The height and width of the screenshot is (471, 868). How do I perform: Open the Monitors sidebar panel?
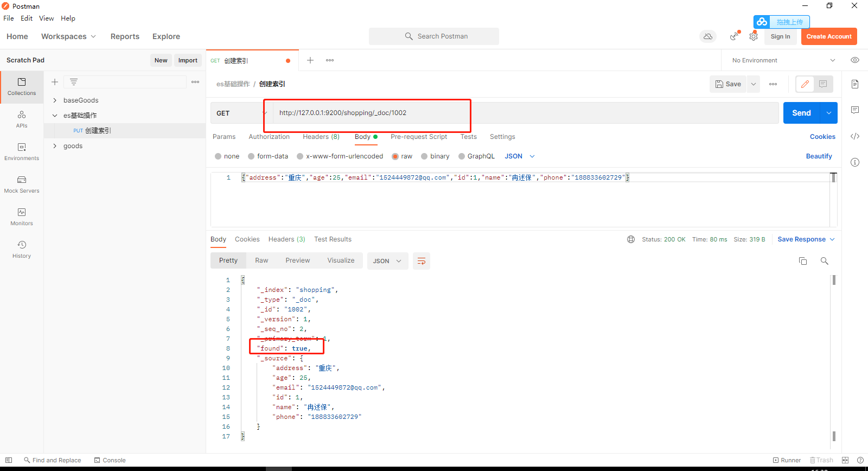click(22, 217)
